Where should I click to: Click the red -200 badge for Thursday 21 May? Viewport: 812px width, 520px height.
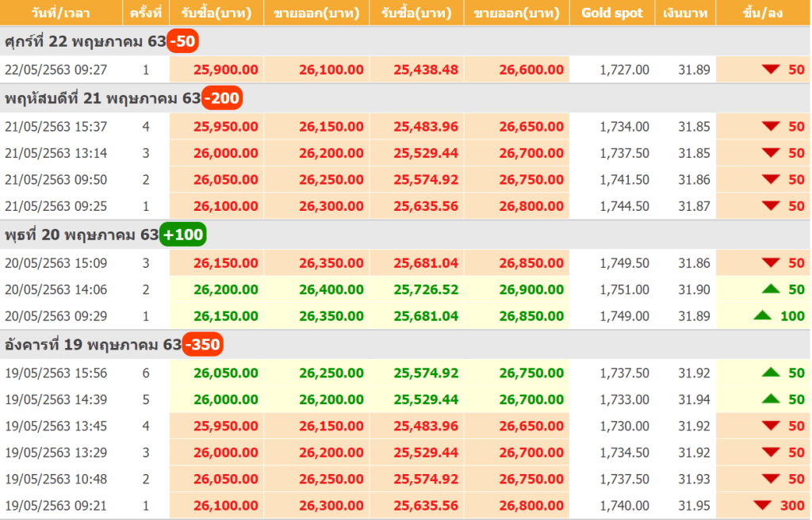pos(222,98)
